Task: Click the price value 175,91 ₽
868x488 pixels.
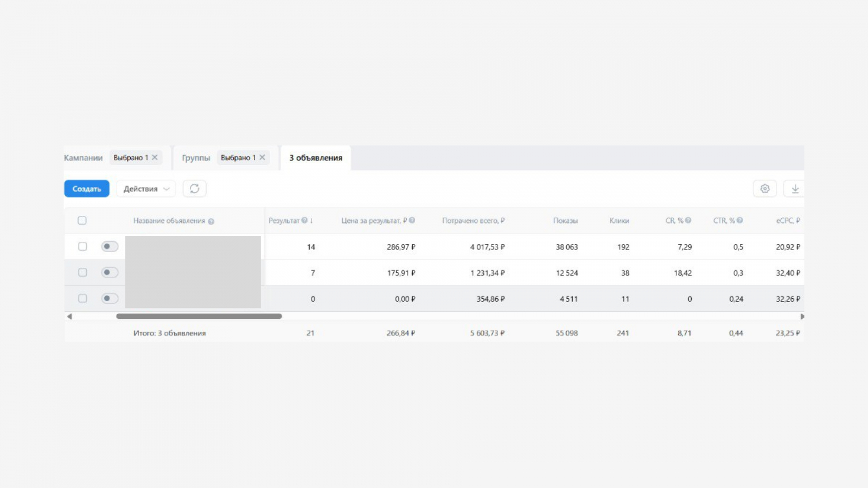Action: click(401, 273)
